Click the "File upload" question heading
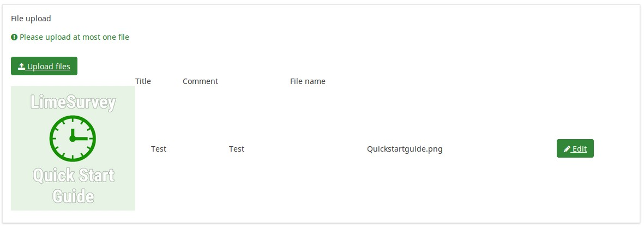 click(x=31, y=19)
